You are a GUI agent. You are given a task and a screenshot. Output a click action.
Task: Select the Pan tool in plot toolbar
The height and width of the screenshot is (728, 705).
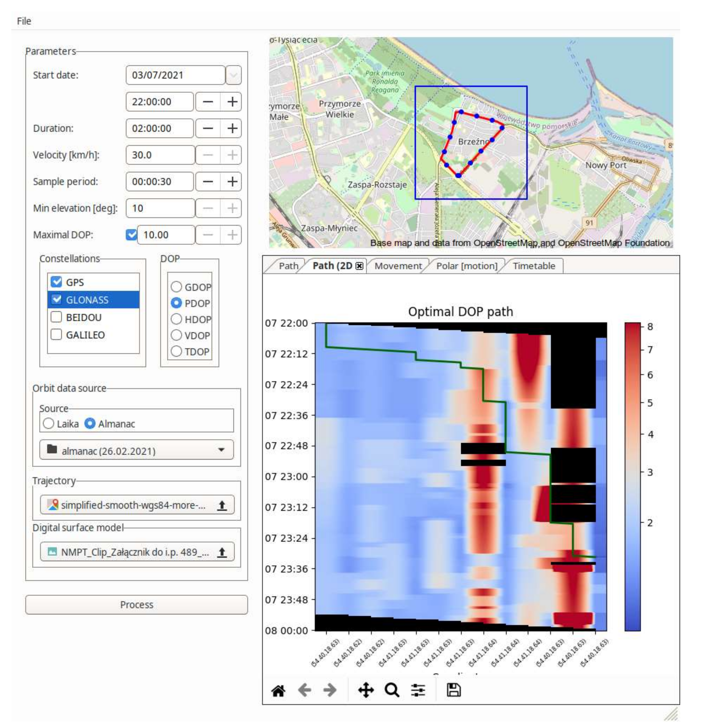(x=366, y=690)
